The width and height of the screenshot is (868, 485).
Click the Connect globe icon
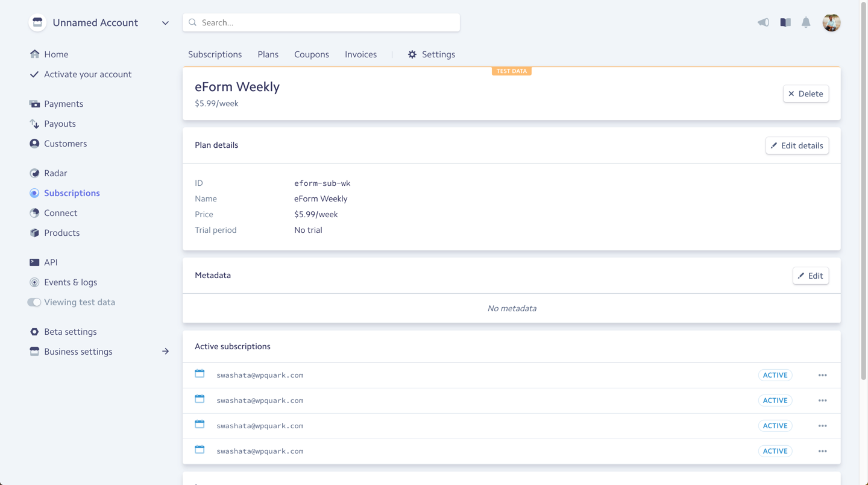(34, 213)
